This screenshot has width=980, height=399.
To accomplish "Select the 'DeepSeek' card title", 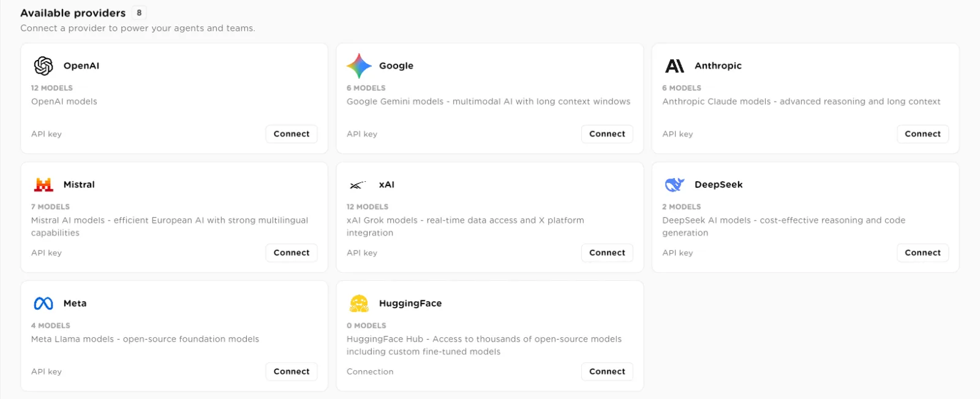I will click(x=718, y=184).
